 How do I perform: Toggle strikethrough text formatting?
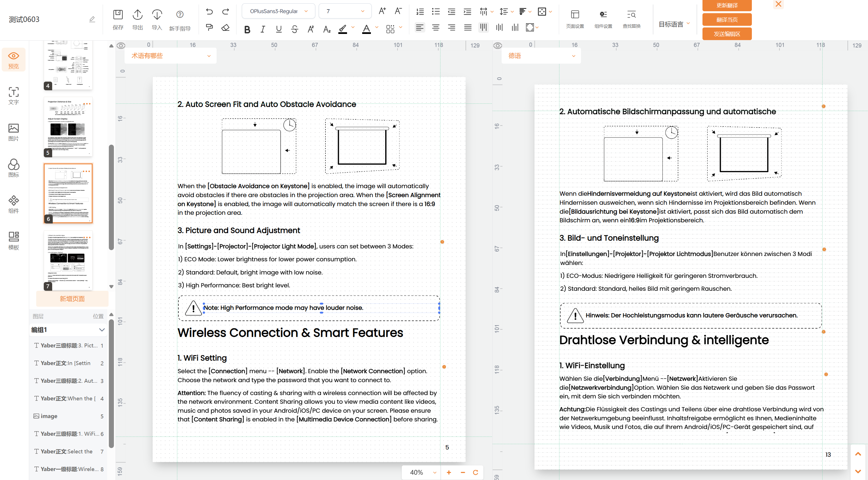(295, 29)
